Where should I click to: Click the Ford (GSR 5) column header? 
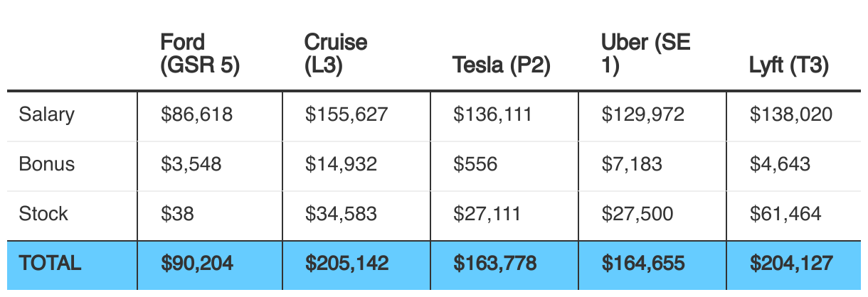click(200, 54)
